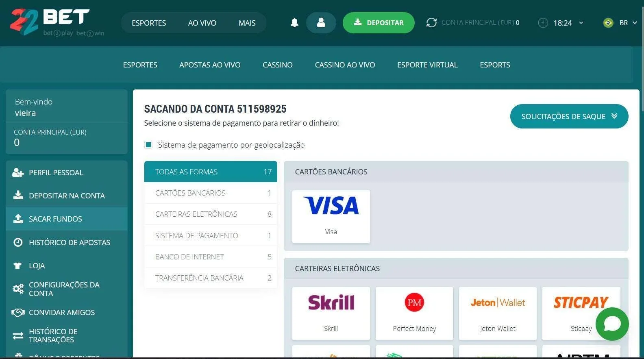Open the time zone dropdown arrow
Image resolution: width=644 pixels, height=359 pixels.
click(x=581, y=23)
